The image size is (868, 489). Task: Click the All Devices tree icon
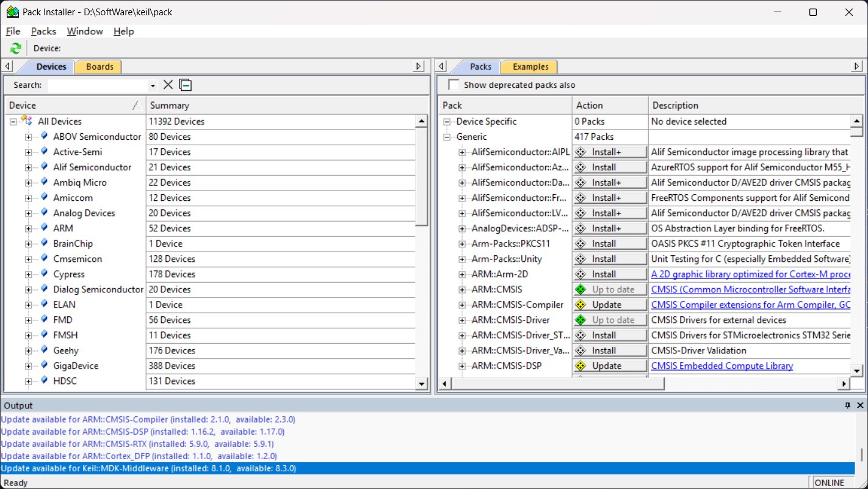26,120
